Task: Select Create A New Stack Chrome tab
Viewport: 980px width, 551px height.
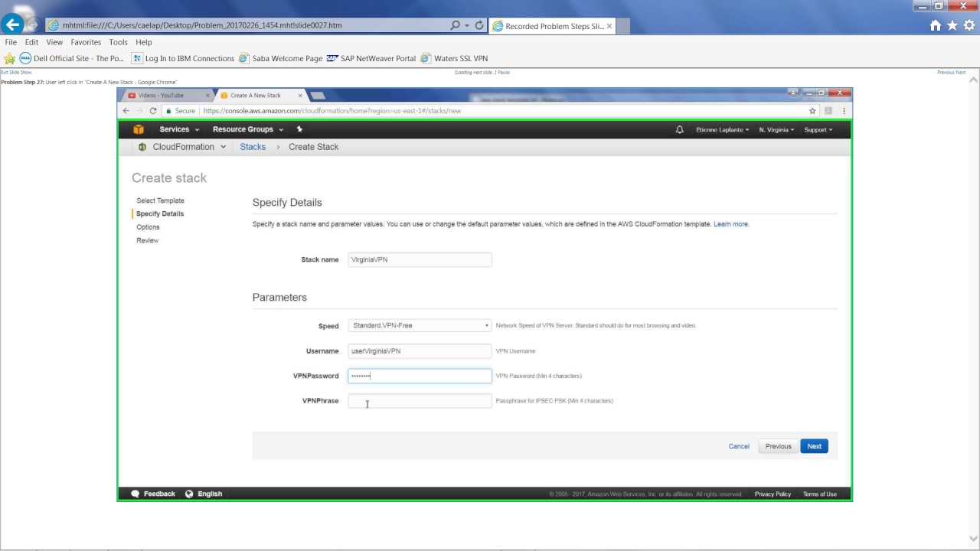Action: click(260, 96)
